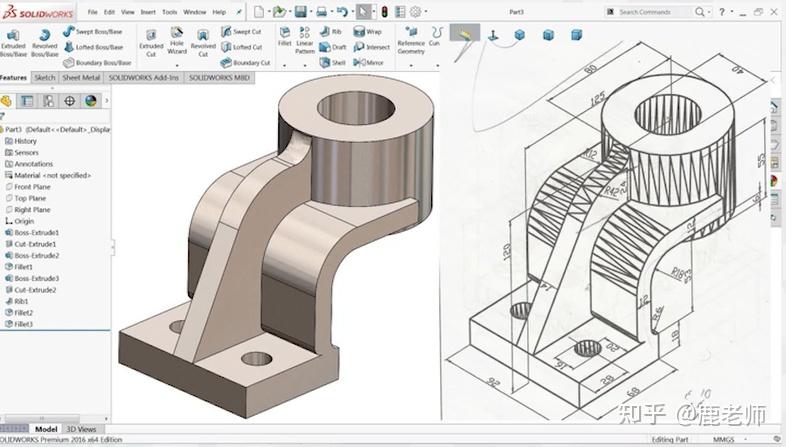
Task: Open the DisplayManager appearance ball tab
Action: pos(90,101)
